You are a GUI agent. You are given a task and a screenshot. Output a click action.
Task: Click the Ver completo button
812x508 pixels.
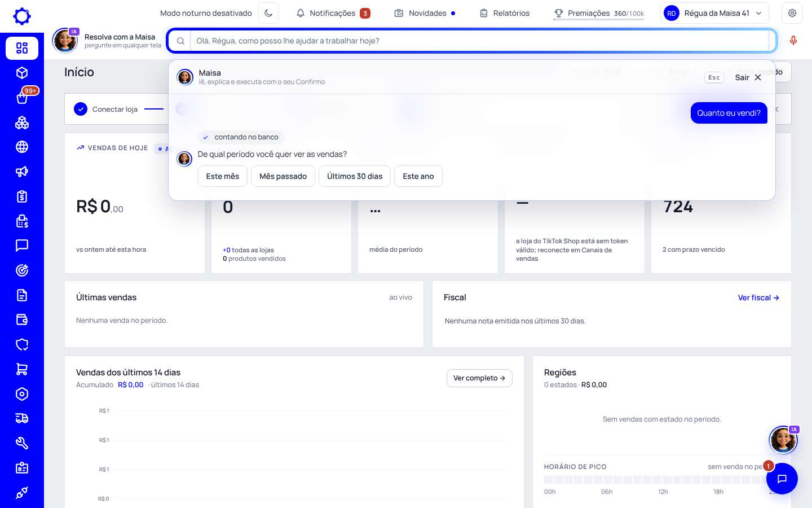point(479,378)
